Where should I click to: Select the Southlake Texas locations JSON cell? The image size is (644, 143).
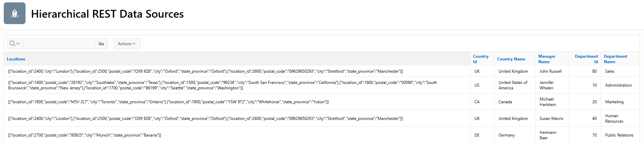point(237,85)
